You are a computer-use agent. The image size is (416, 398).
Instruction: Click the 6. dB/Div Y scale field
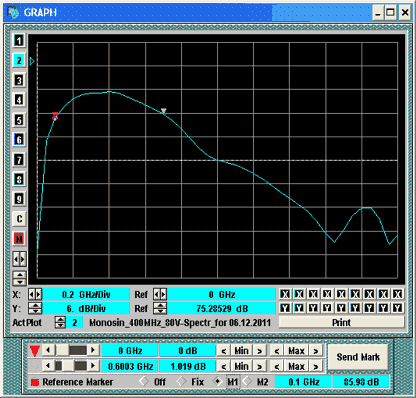(86, 308)
